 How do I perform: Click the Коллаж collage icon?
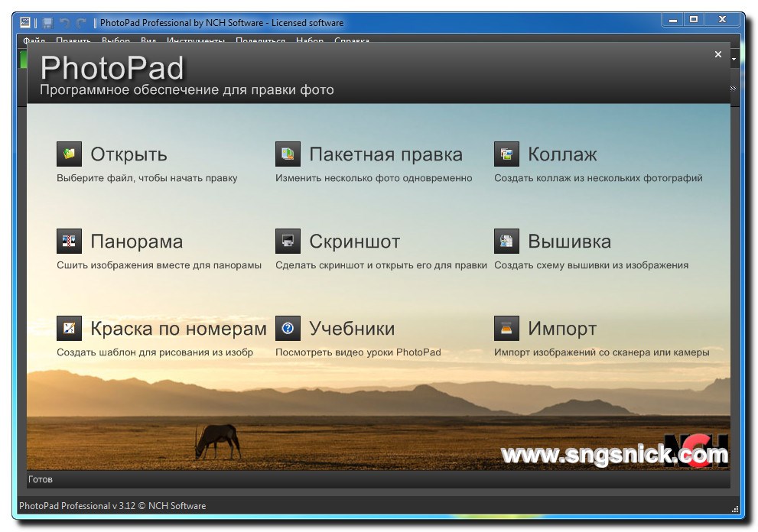click(506, 154)
